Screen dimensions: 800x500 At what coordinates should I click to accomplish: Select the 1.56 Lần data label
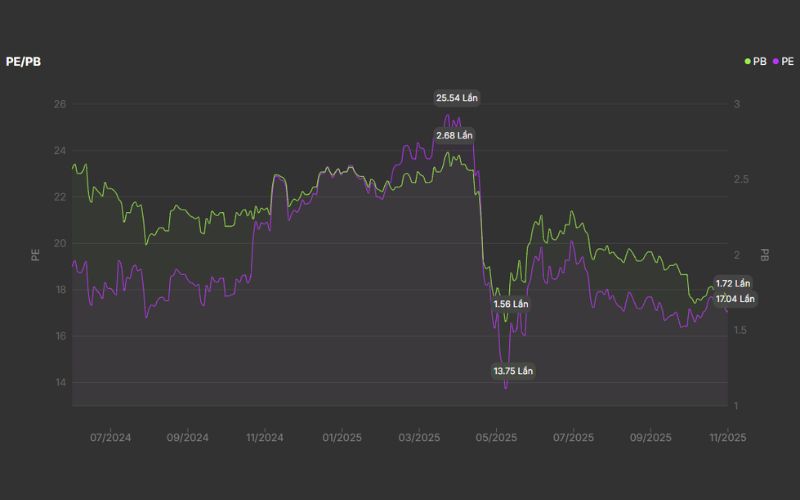(511, 303)
